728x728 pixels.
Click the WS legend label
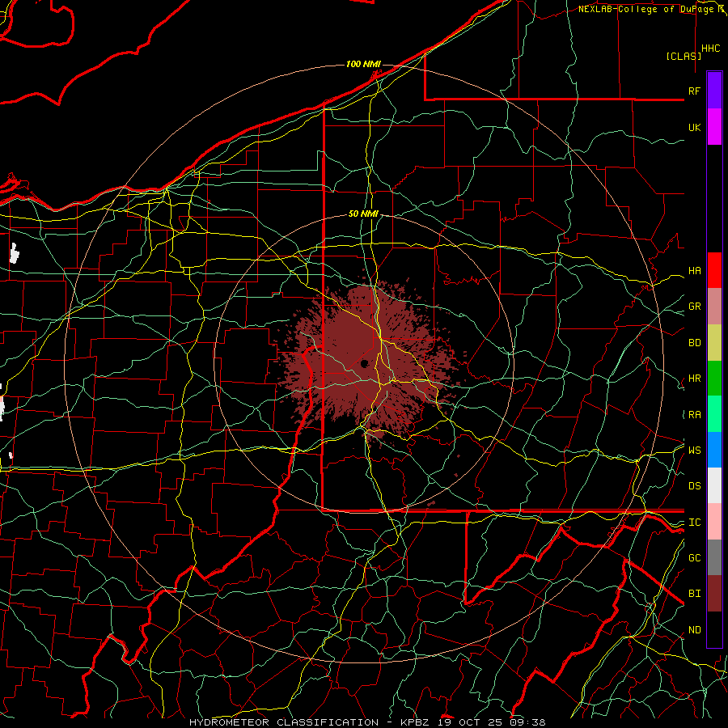[x=694, y=451]
